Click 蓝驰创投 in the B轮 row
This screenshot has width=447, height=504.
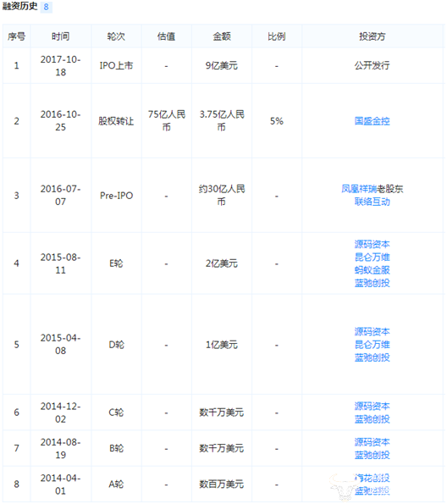[372, 455]
